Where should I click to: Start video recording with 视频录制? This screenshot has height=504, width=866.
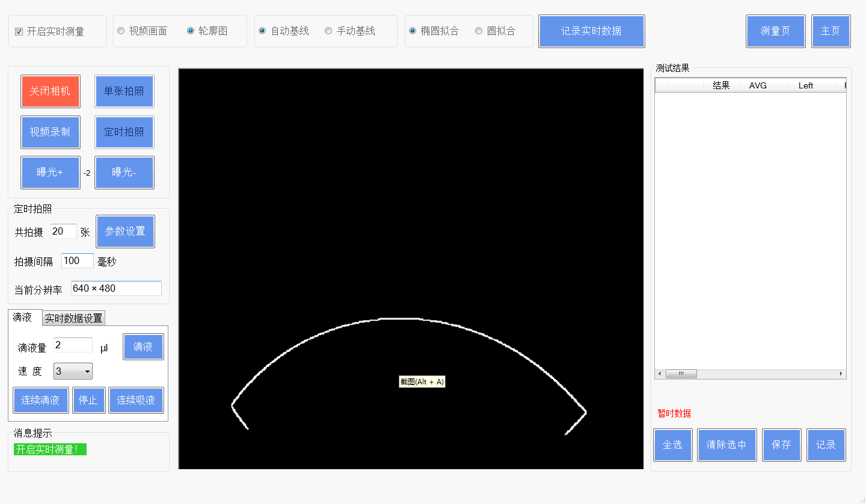point(50,132)
